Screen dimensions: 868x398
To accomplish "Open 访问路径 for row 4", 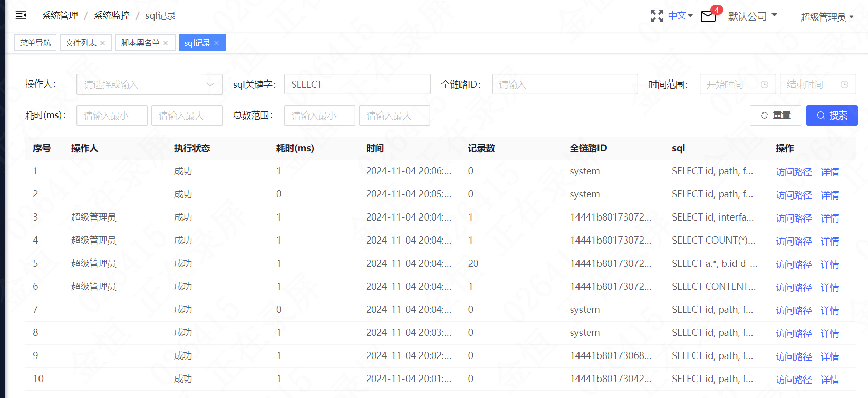I will click(794, 242).
